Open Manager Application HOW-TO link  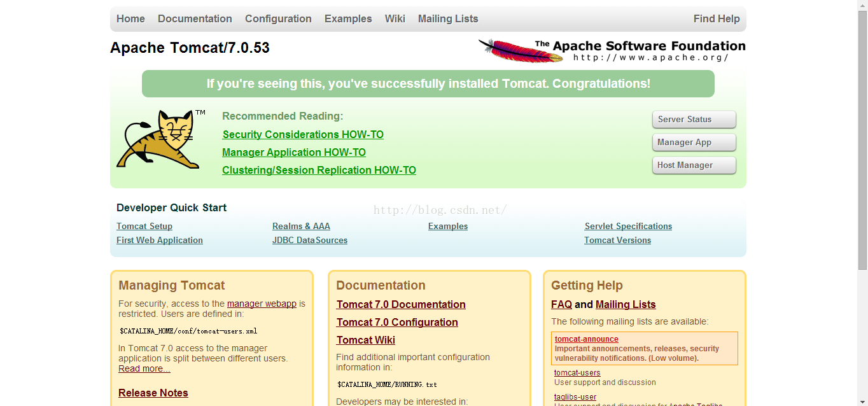(x=294, y=152)
